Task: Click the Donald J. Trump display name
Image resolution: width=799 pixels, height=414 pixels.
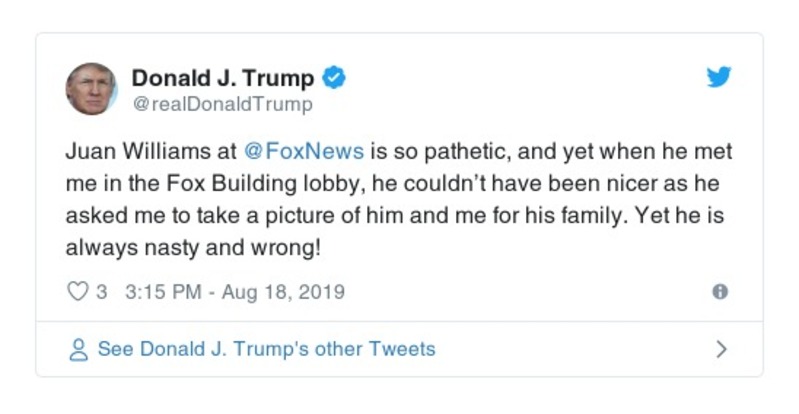Action: pos(223,78)
